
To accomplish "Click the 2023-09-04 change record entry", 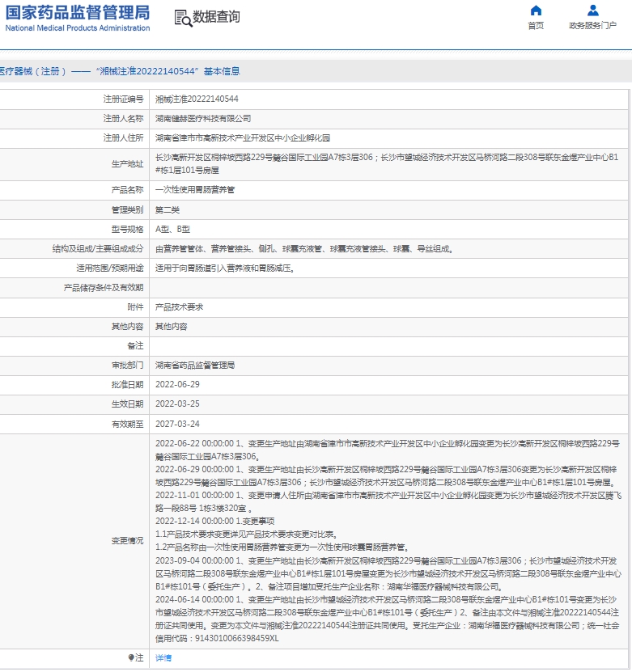I will (x=388, y=573).
